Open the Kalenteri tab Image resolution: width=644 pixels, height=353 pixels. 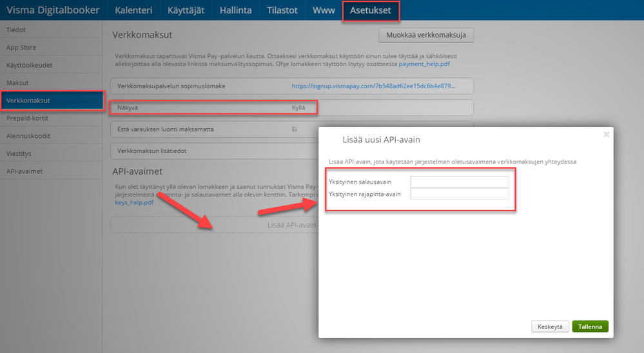click(133, 10)
